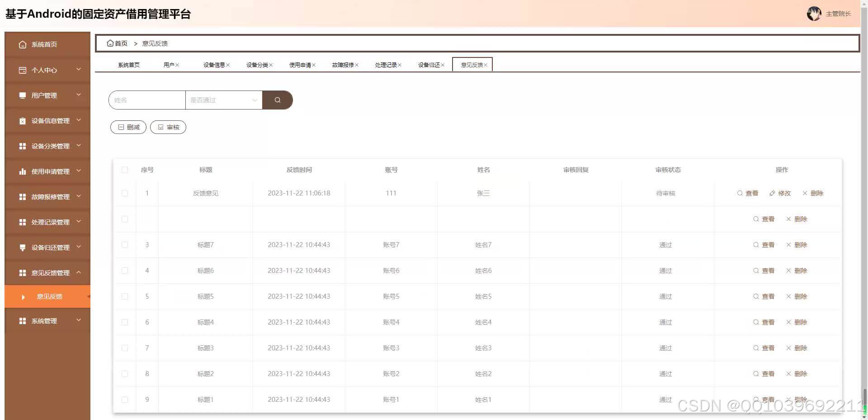Screen dimensions: 868x420
Task: Expand 设备信息管理 menu chevron
Action: coord(79,120)
